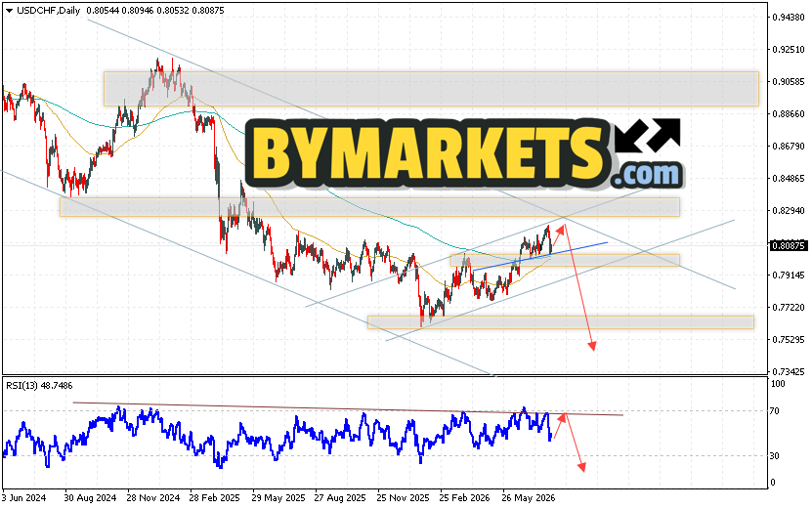Click the USDCHF,Daily symbol title
This screenshot has width=812, height=509.
point(48,11)
